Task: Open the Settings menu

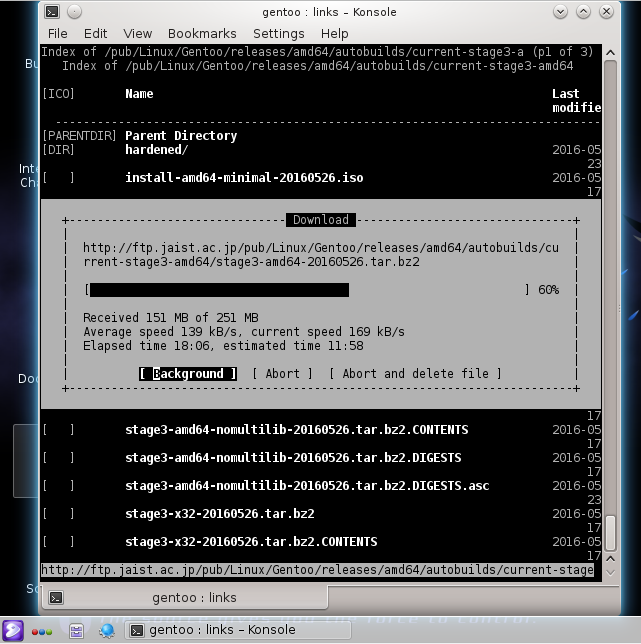Action: click(279, 34)
